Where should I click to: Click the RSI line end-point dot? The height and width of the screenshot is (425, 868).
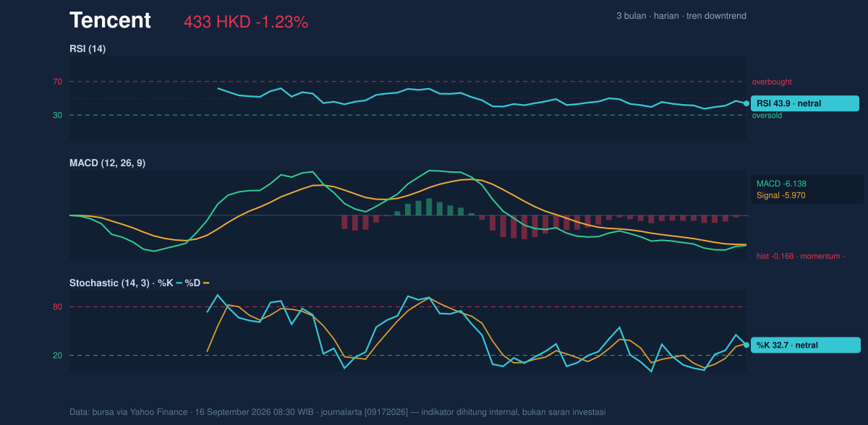(x=746, y=103)
